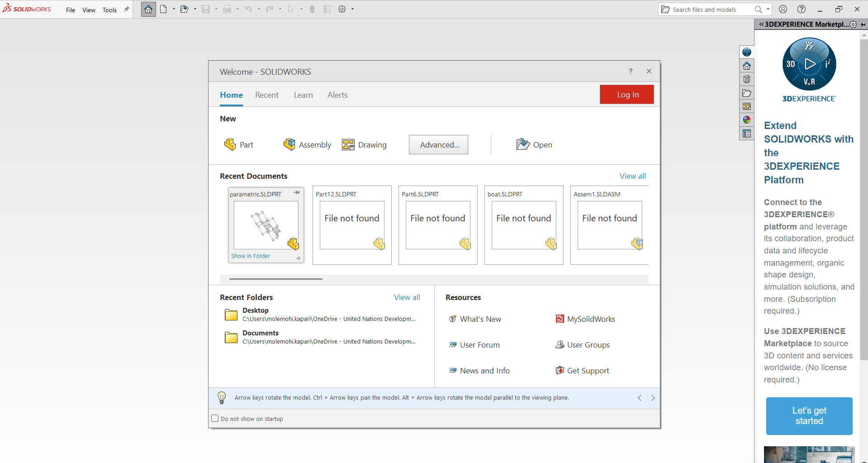The height and width of the screenshot is (463, 868).
Task: Click the Save icon in toolbar
Action: click(206, 9)
